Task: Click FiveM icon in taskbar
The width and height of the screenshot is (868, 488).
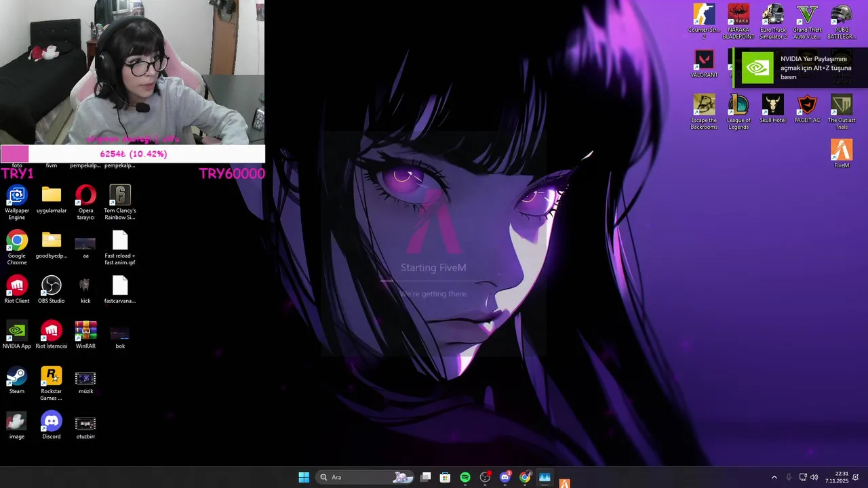Action: click(564, 483)
